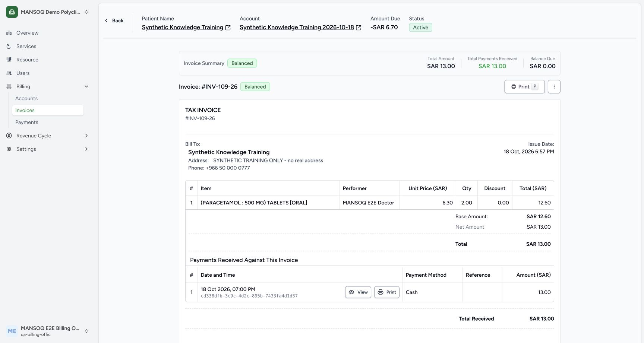This screenshot has height=343, width=644.
Task: Click performer MANSOQ E2E Doctor cell
Action: point(369,203)
